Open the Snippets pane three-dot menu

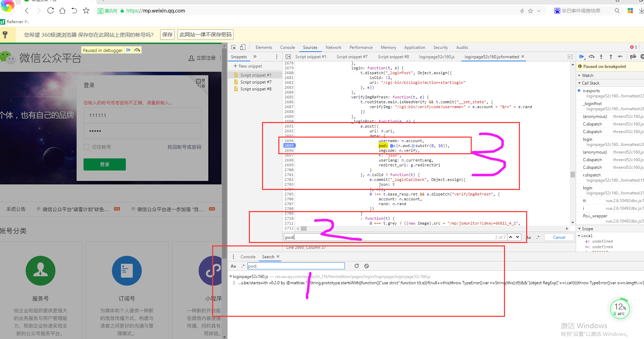277,57
